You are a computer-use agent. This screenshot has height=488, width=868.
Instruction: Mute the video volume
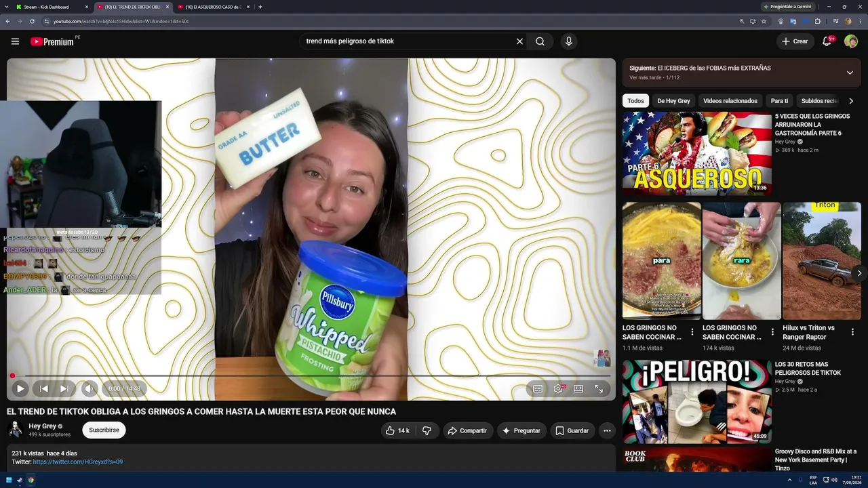pyautogui.click(x=90, y=388)
